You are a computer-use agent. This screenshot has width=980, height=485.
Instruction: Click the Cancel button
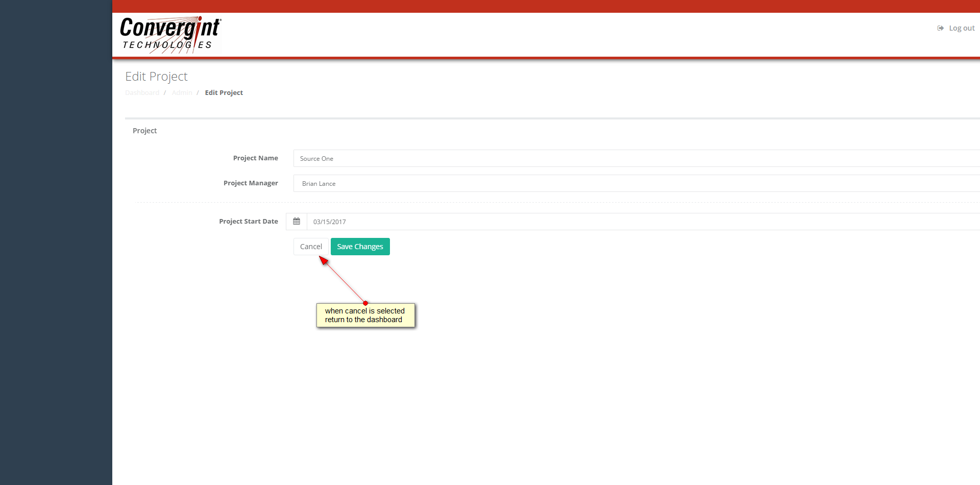[311, 247]
